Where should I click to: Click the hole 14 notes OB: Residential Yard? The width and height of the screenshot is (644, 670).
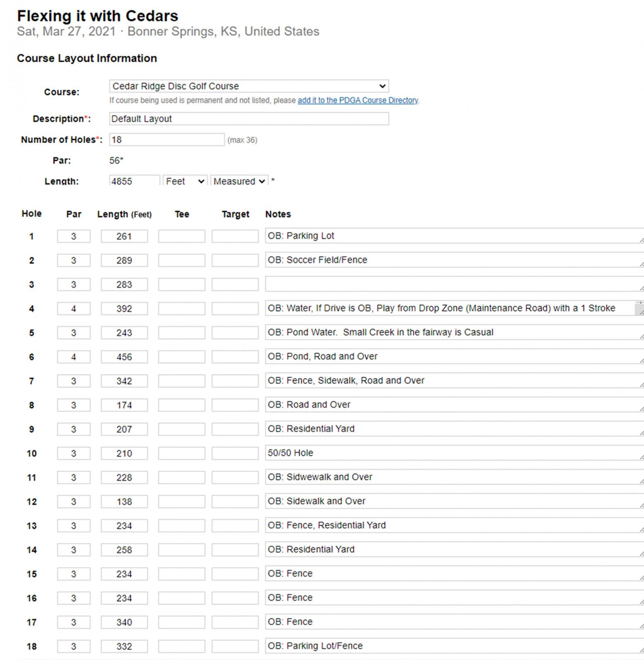pyautogui.click(x=454, y=549)
